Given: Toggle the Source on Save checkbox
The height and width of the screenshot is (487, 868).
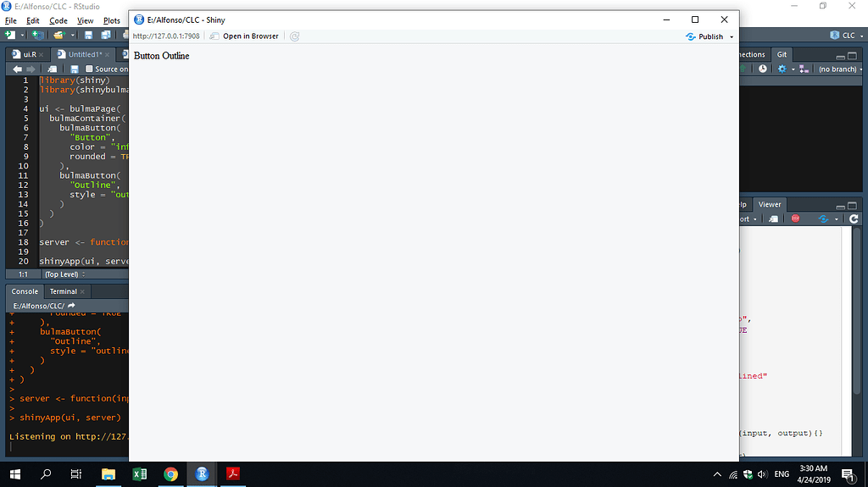Looking at the screenshot, I should coord(89,69).
